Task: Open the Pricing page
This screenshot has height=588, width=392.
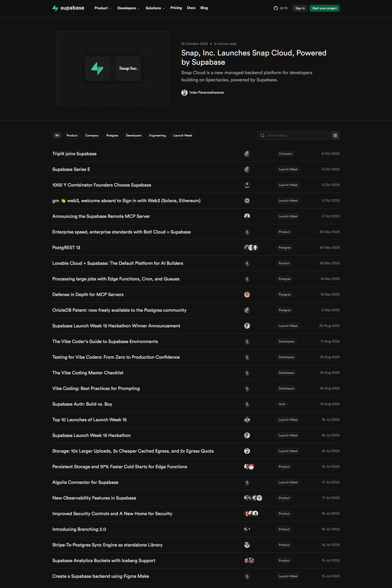Action: (176, 8)
